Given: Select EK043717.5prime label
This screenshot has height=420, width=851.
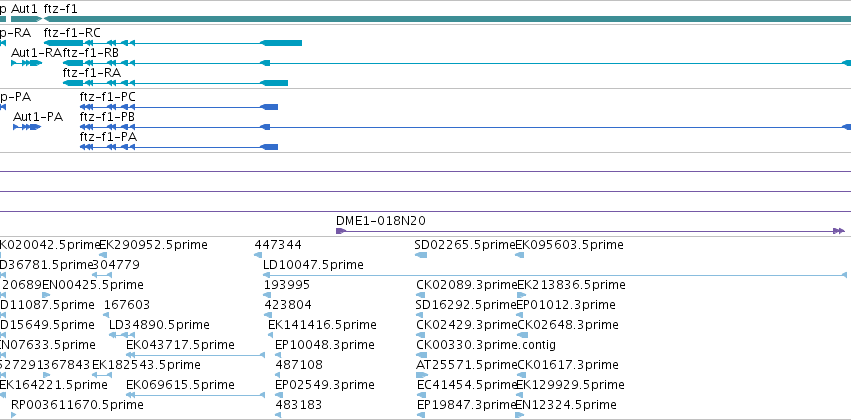Looking at the screenshot, I should point(180,345).
